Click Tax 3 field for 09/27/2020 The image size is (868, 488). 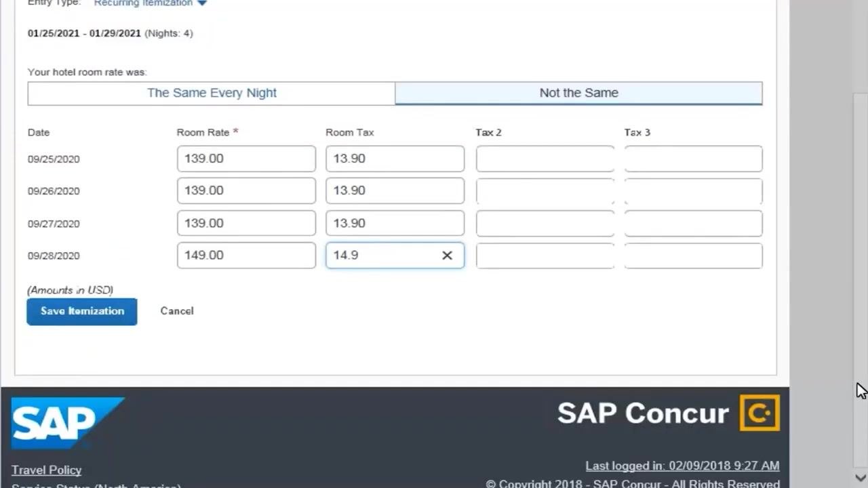693,223
